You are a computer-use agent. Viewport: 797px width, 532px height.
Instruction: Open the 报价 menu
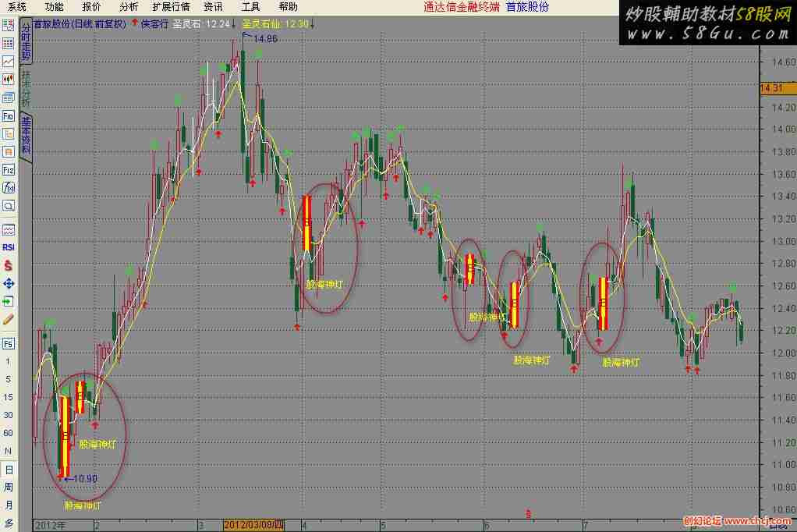[x=91, y=6]
